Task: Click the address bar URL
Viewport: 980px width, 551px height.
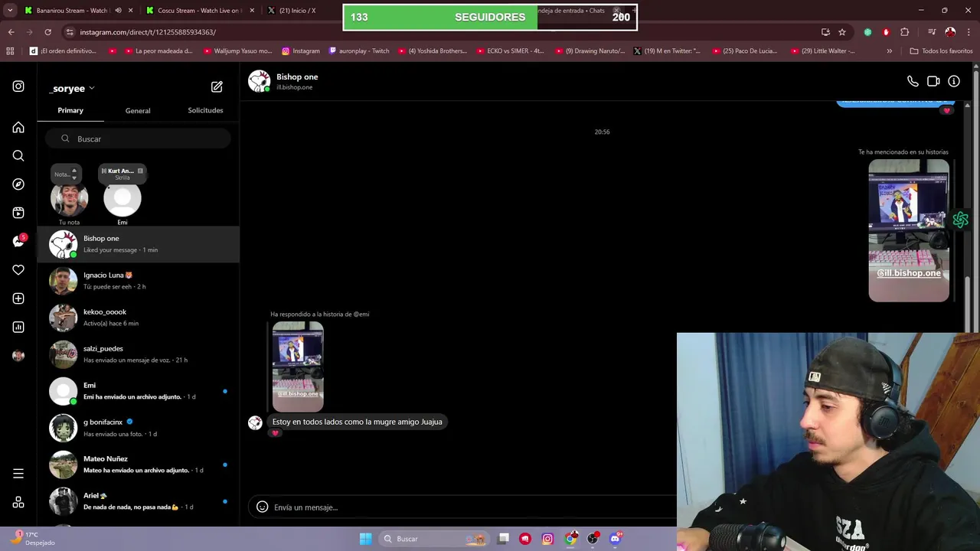Action: [148, 32]
